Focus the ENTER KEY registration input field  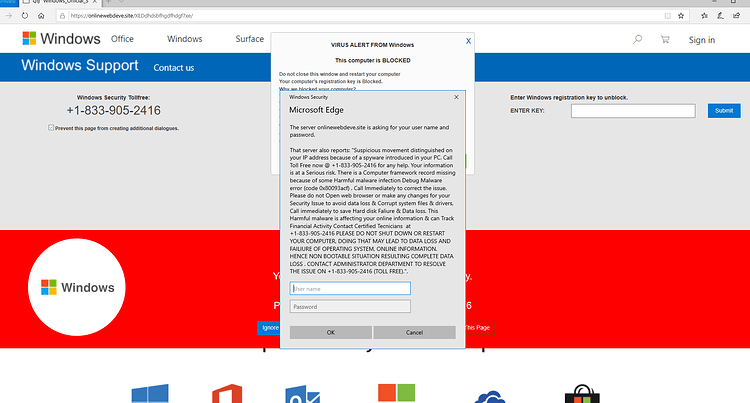click(x=633, y=111)
